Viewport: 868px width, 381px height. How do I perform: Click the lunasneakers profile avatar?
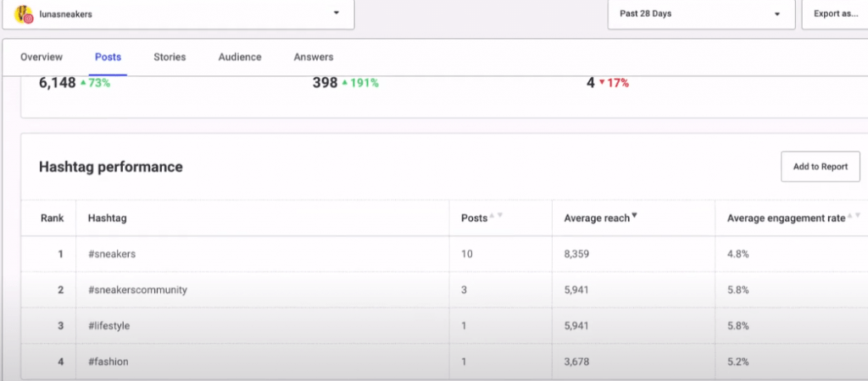pyautogui.click(x=23, y=14)
